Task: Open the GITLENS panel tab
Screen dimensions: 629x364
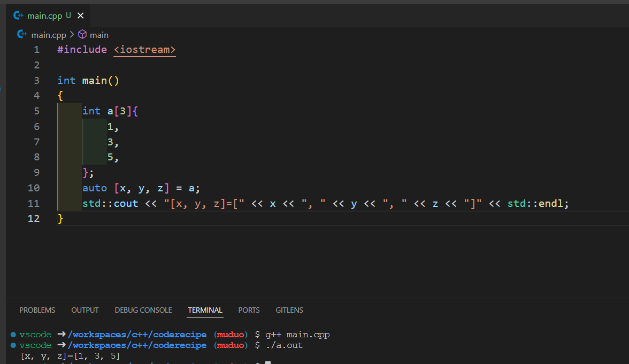Action: [x=289, y=310]
